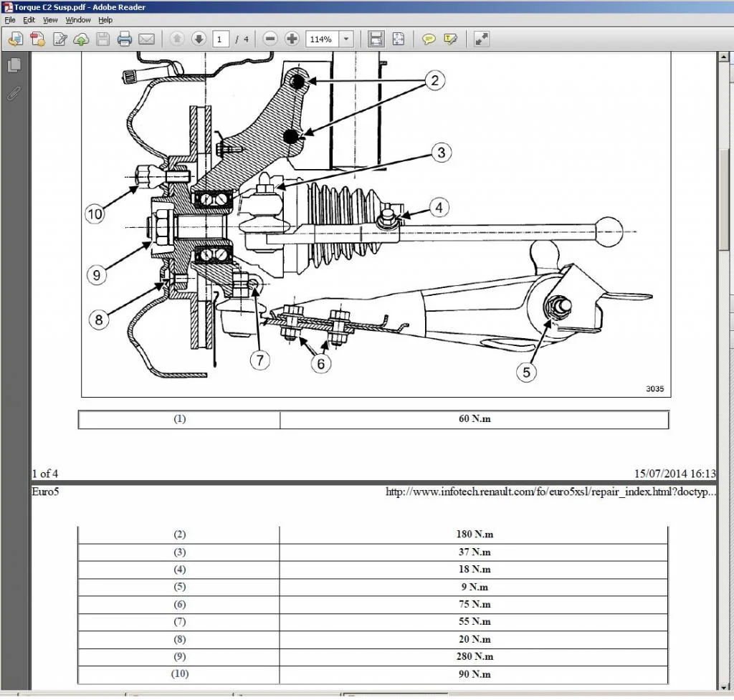
Task: Select the Highlight text tool
Action: [450, 39]
